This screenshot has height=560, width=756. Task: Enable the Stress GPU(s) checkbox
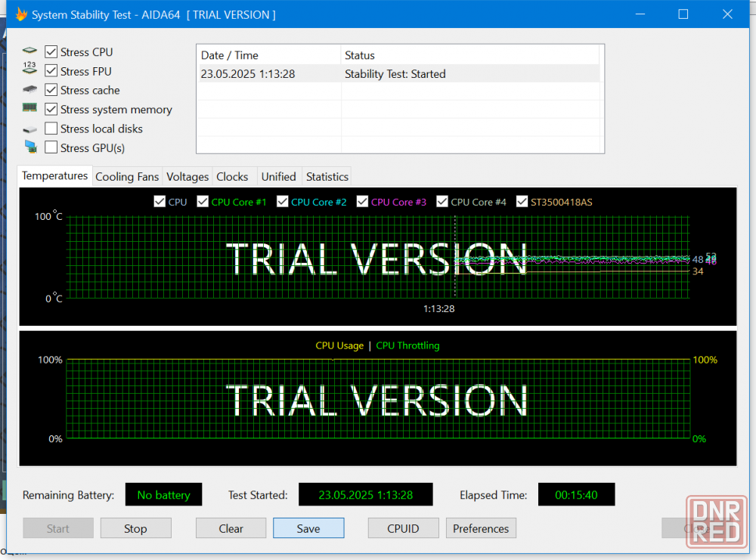(51, 147)
